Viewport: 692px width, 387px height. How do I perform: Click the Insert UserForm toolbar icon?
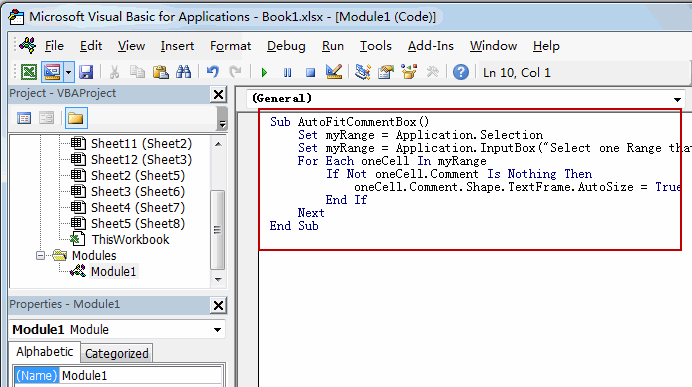click(52, 71)
